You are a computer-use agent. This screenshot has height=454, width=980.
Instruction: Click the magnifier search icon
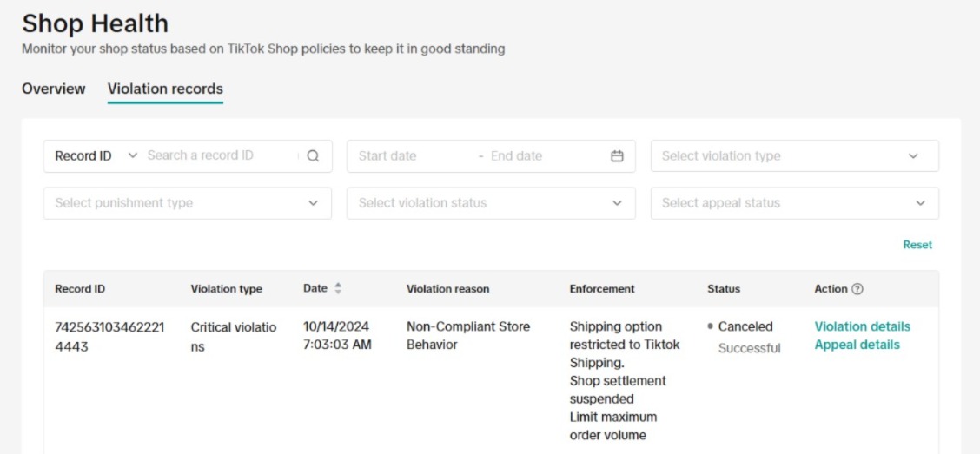(314, 156)
